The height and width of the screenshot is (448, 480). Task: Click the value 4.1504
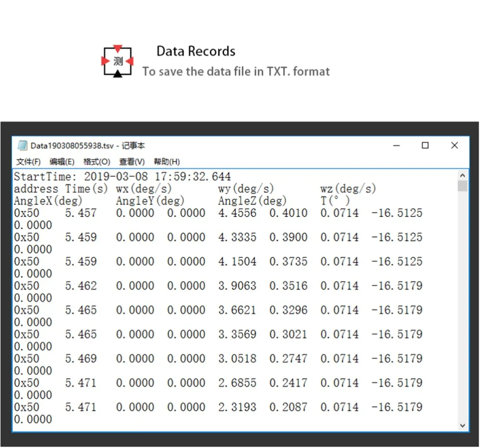point(237,262)
